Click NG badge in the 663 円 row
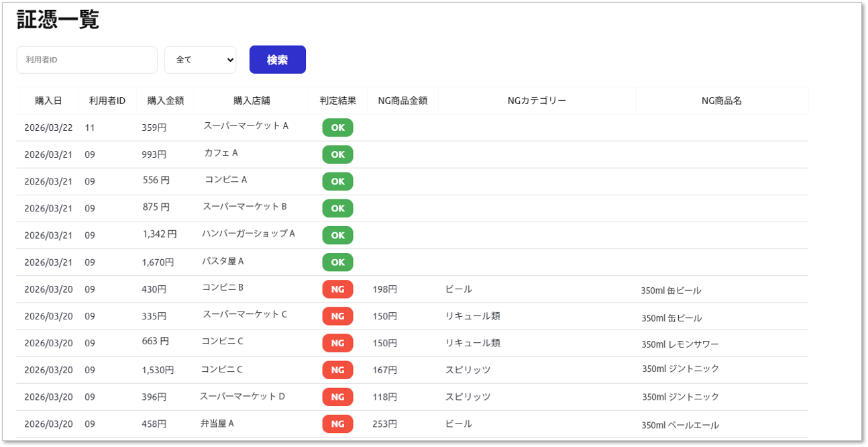The image size is (868, 447). click(338, 343)
